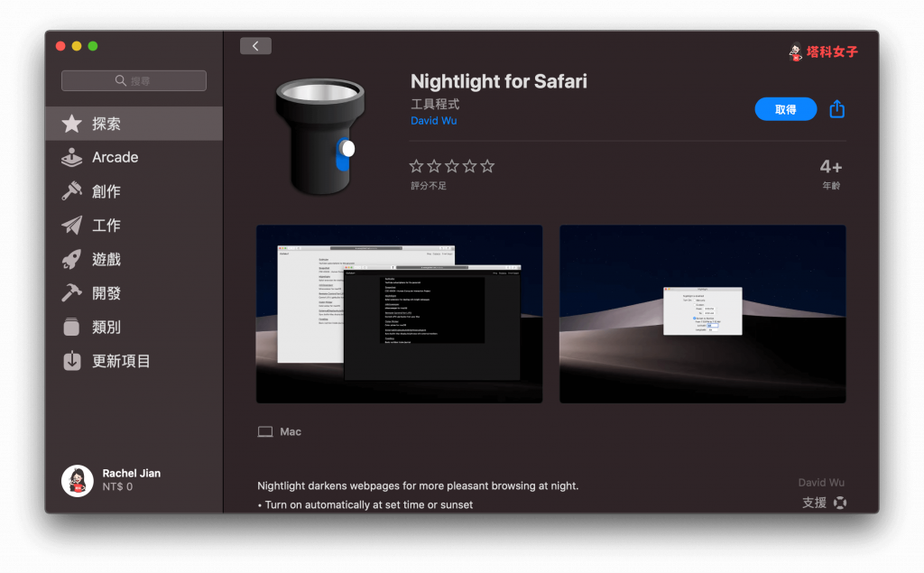Click the categories icon beside 類別
This screenshot has width=924, height=573.
click(72, 327)
